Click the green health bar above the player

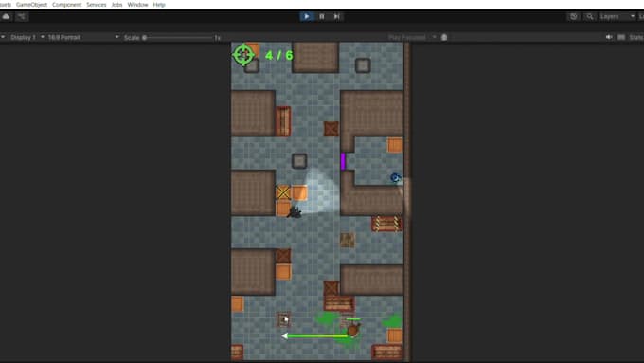pyautogui.click(x=353, y=319)
